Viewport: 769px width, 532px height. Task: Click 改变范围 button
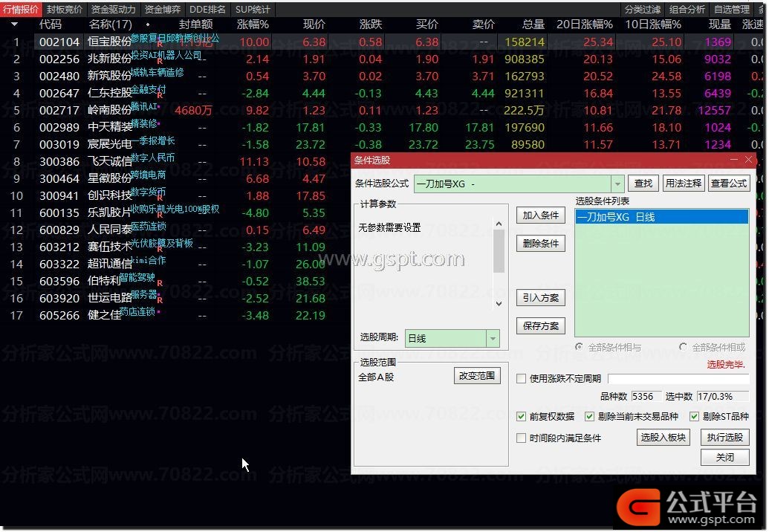(x=477, y=375)
